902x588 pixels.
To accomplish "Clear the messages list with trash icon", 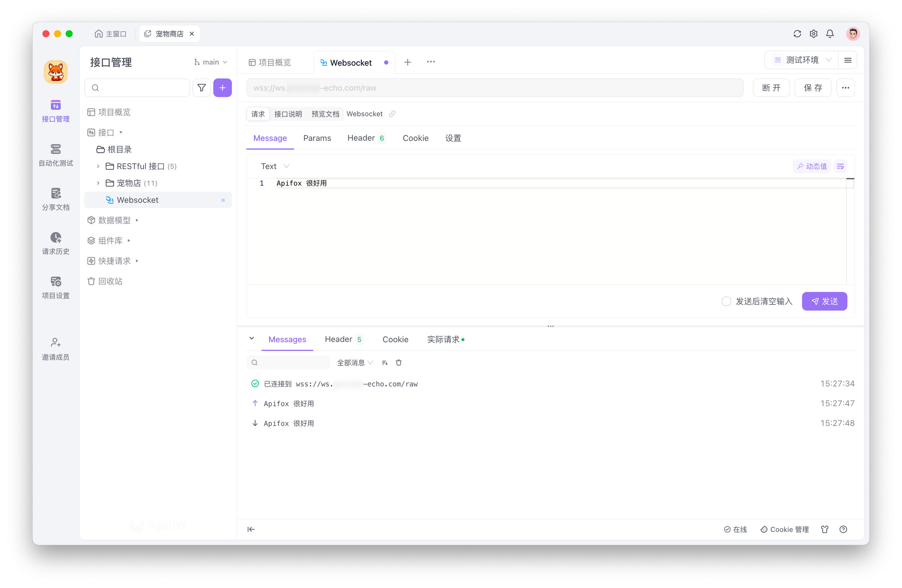I will pos(398,362).
